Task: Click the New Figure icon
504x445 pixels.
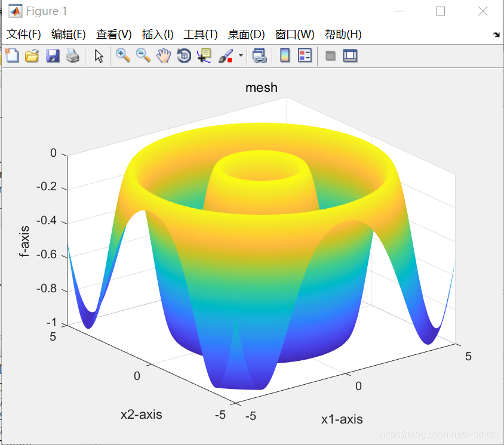Action: pos(12,55)
